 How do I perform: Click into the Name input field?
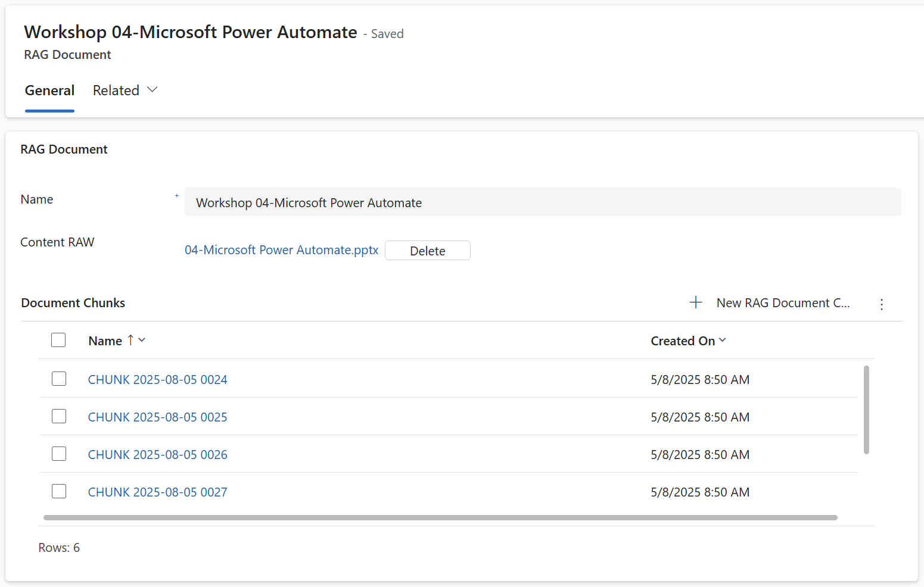click(x=543, y=202)
